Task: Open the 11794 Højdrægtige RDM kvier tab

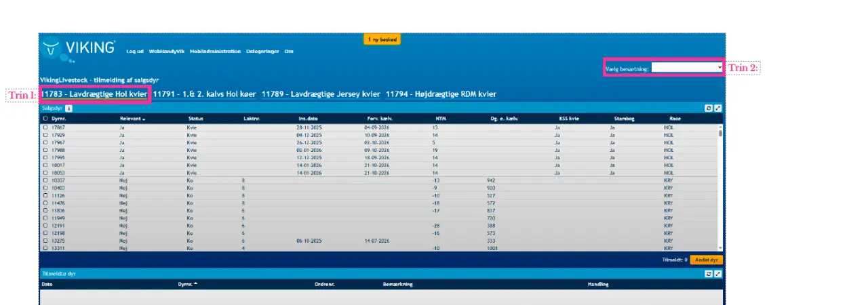Action: (441, 94)
